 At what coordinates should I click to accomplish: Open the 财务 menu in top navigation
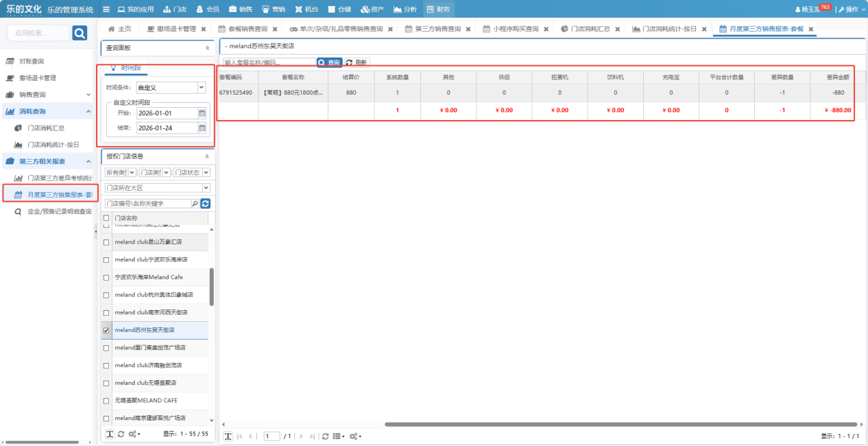point(437,9)
